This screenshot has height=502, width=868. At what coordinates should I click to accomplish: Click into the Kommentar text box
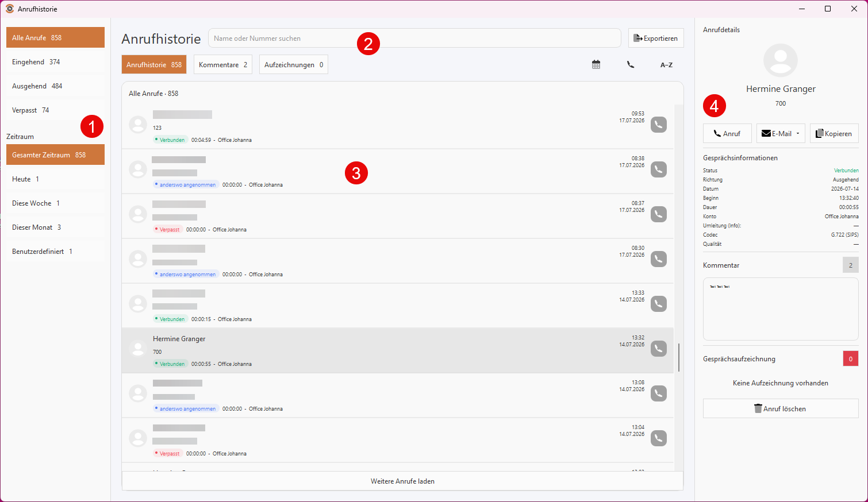coord(781,309)
